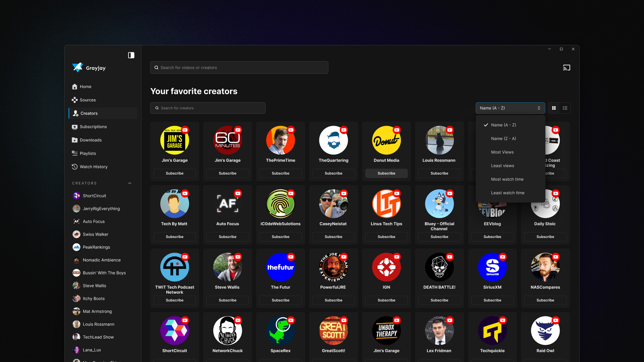The image size is (644, 362).
Task: Switch to grid view layout
Action: click(x=554, y=108)
